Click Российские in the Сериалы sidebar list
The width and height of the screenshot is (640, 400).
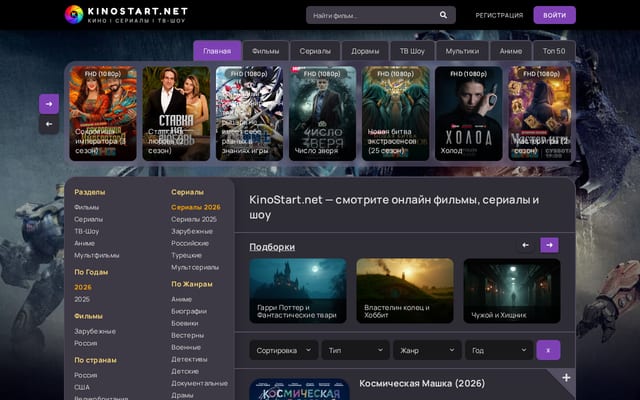[x=190, y=243]
